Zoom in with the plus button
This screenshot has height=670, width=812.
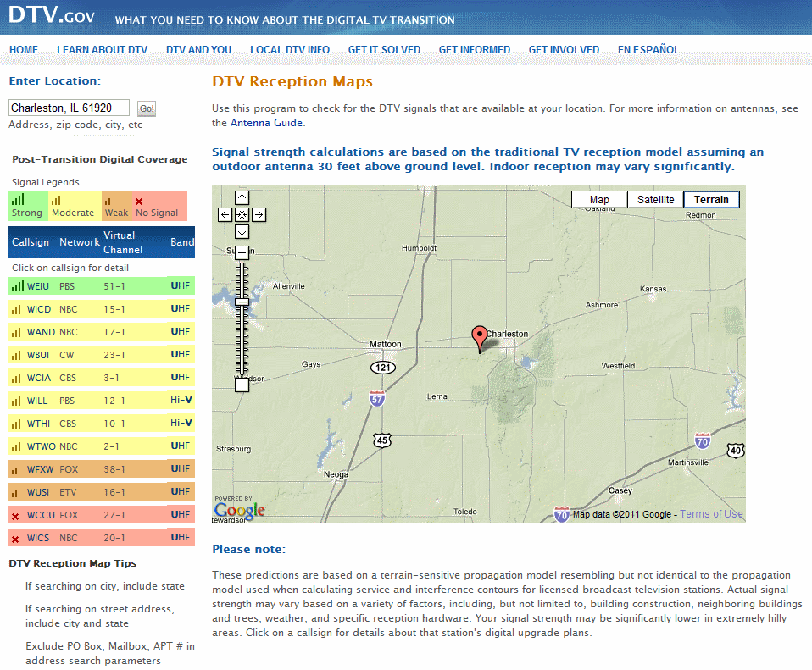tap(242, 253)
